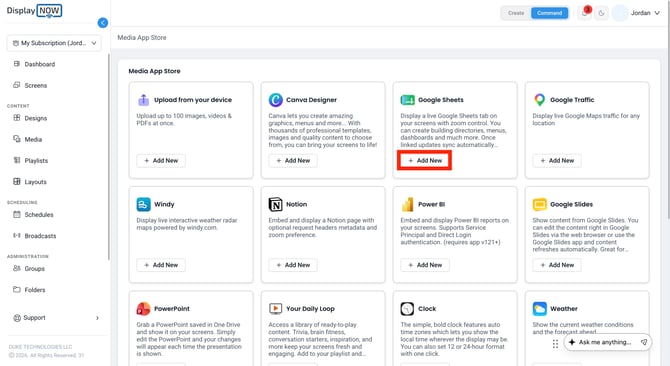Screen dimensions: 670x366
Task: Add New Google Sheets app
Action: pyautogui.click(x=425, y=161)
